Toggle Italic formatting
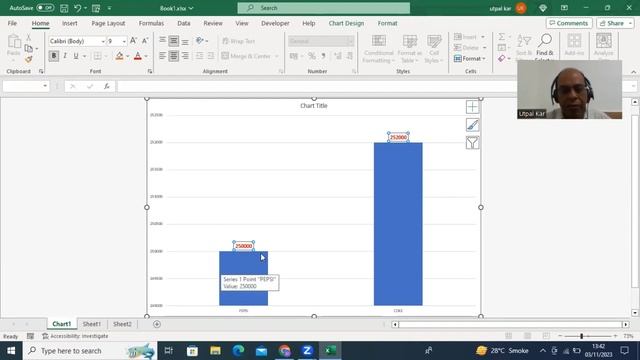The height and width of the screenshot is (360, 640). (x=65, y=56)
